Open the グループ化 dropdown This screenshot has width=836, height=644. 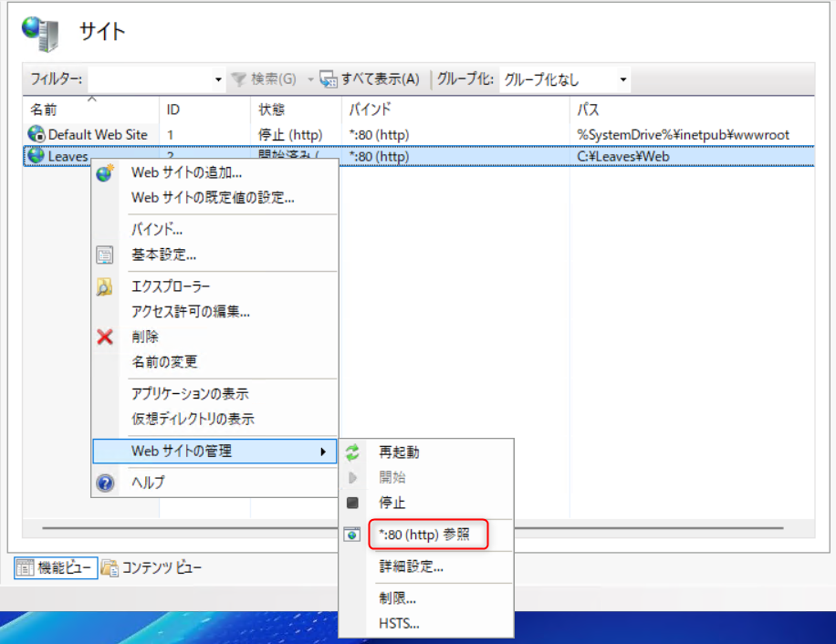[x=623, y=80]
